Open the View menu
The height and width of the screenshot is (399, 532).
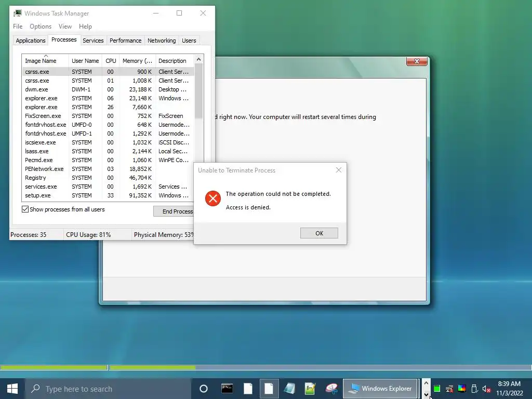(x=65, y=26)
